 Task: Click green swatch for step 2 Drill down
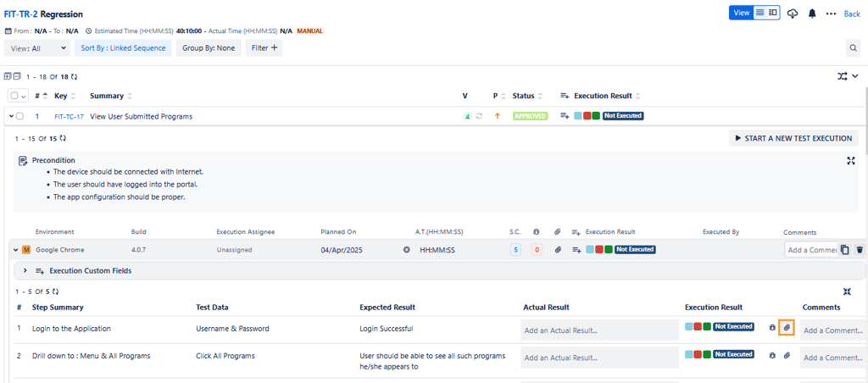707,353
